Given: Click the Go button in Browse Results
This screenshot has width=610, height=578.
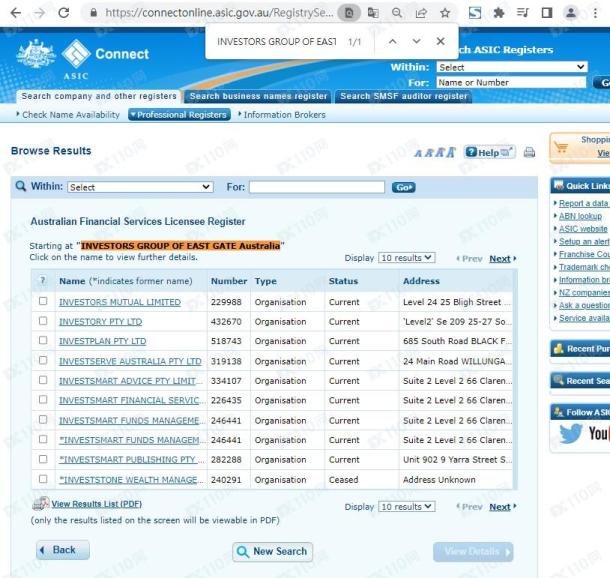Looking at the screenshot, I should [403, 187].
